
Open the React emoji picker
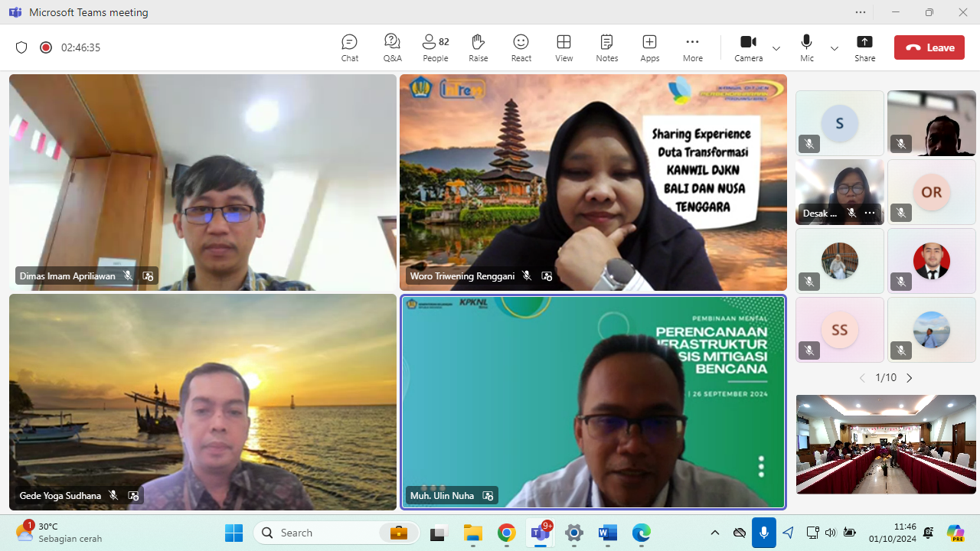pos(521,47)
